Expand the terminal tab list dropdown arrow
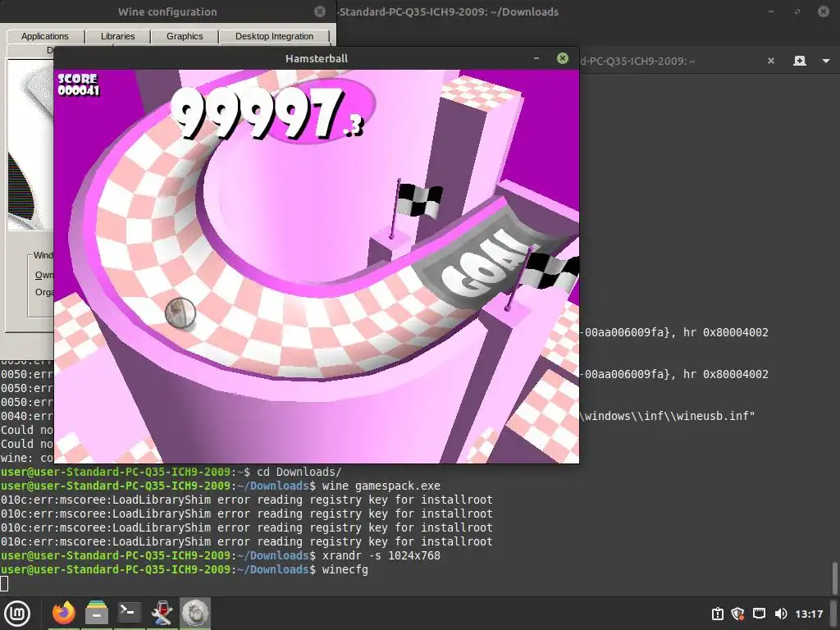This screenshot has width=840, height=630. [x=825, y=61]
